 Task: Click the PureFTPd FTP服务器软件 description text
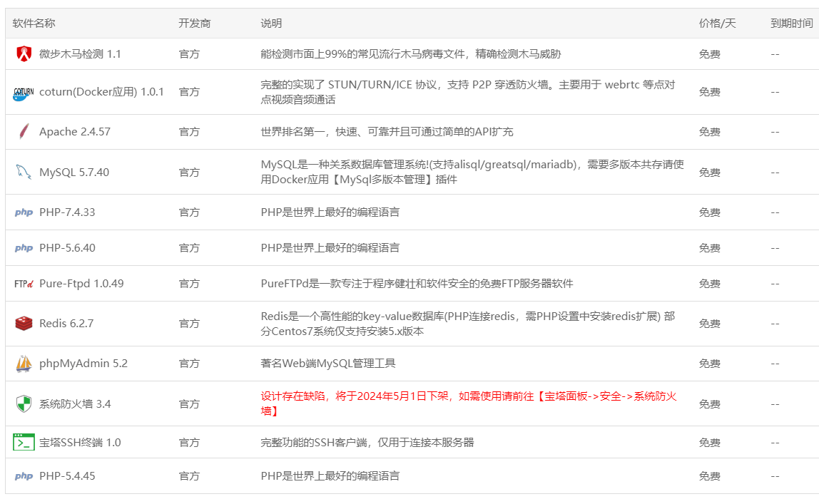(x=417, y=283)
